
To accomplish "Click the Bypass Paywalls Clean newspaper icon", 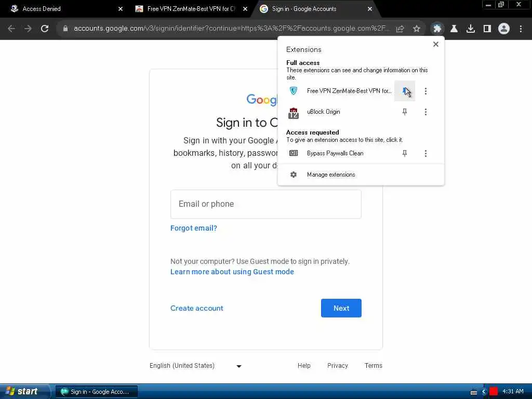I will (294, 153).
